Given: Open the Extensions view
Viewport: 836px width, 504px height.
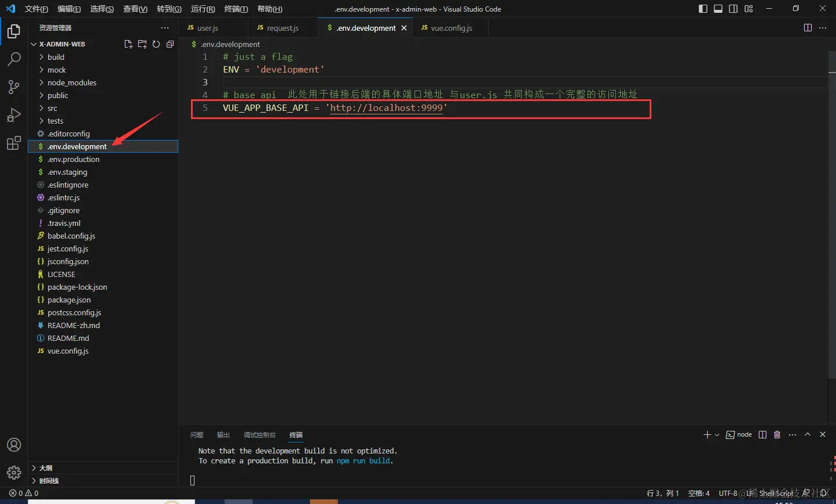Looking at the screenshot, I should pyautogui.click(x=14, y=143).
